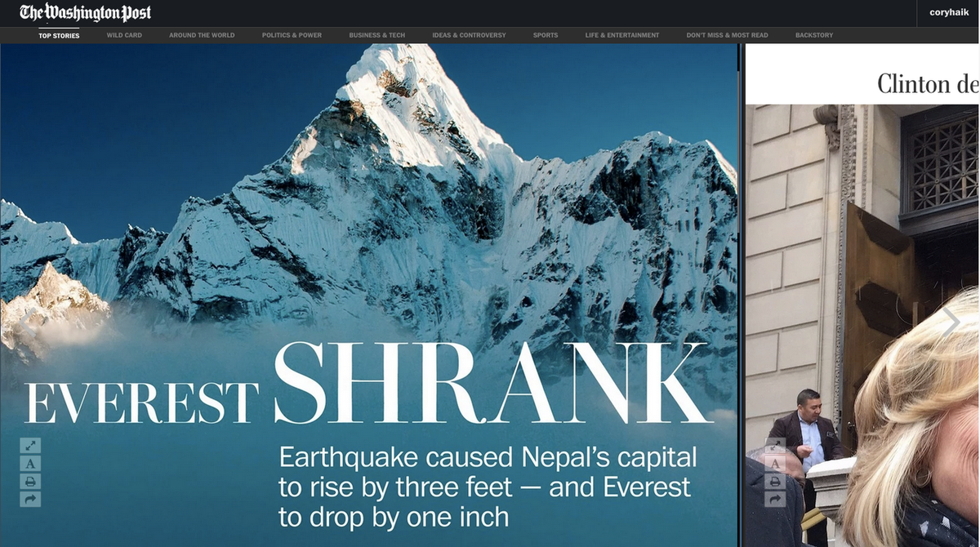Open the coryhaik account menu
Viewport: 980px width, 547px height.
coord(949,12)
